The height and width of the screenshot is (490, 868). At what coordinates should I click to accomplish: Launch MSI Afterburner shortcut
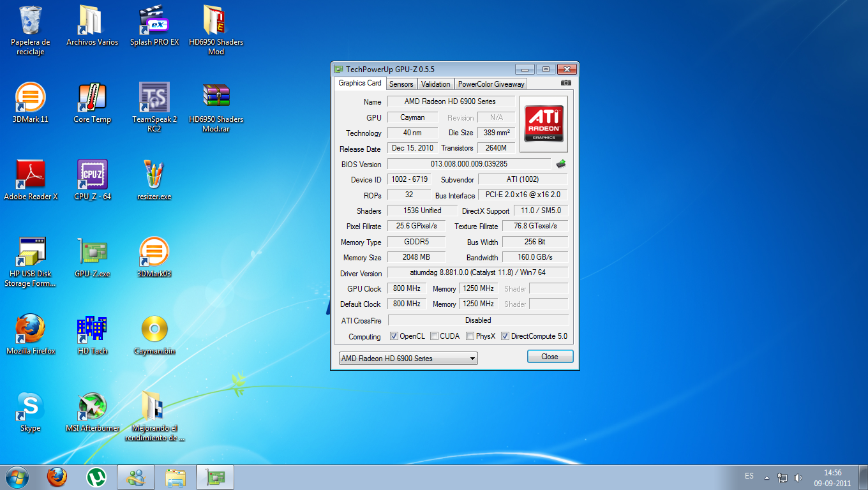pos(92,412)
